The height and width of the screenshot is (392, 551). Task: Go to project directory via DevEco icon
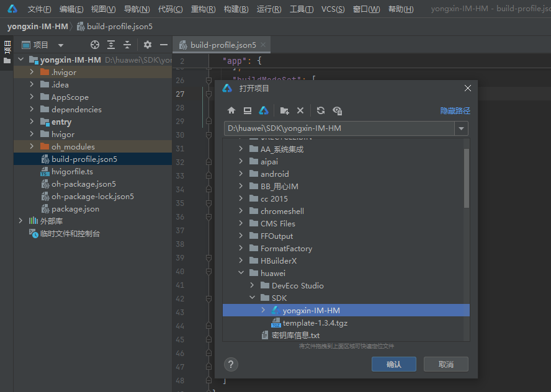pos(264,110)
